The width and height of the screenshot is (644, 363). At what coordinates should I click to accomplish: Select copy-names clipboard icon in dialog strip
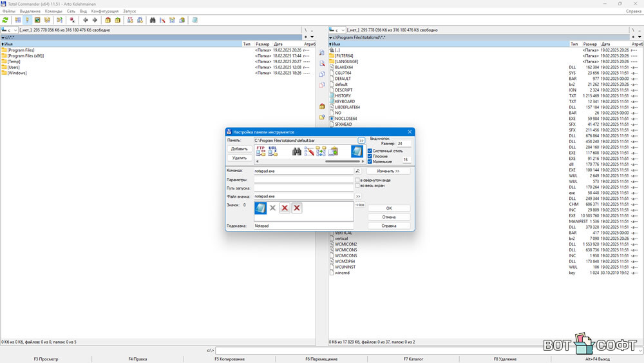[x=333, y=152]
